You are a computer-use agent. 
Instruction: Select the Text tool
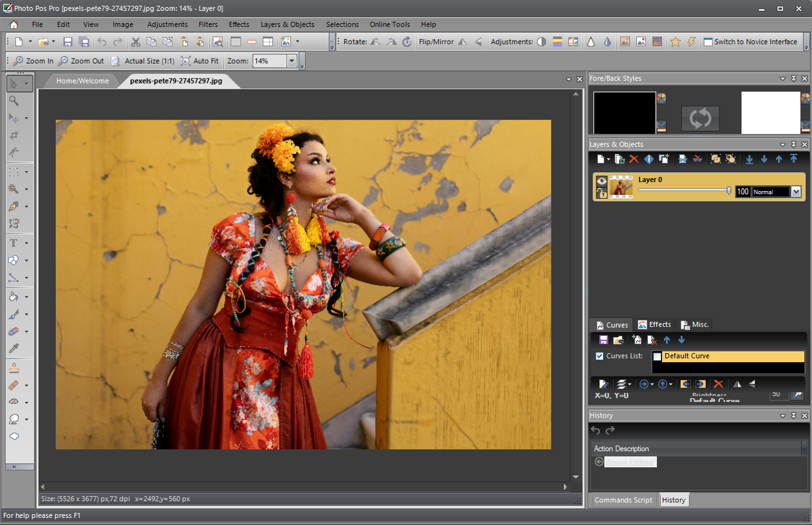point(13,243)
